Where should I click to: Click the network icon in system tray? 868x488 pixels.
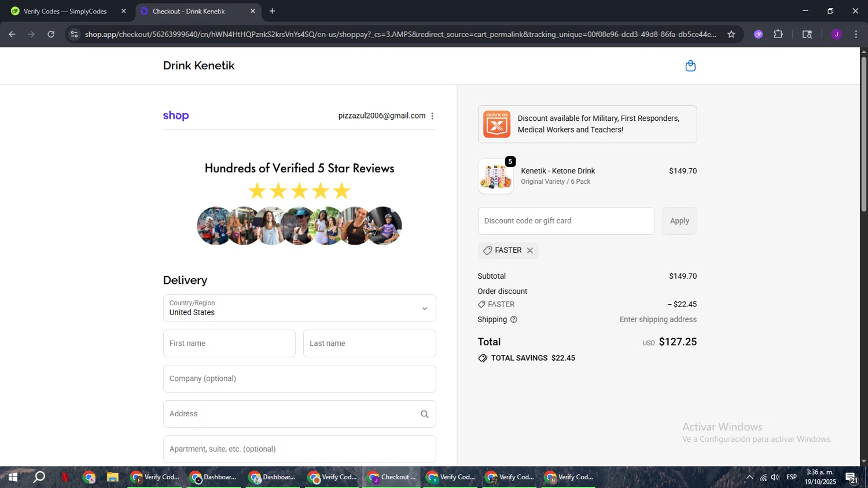coord(763,478)
